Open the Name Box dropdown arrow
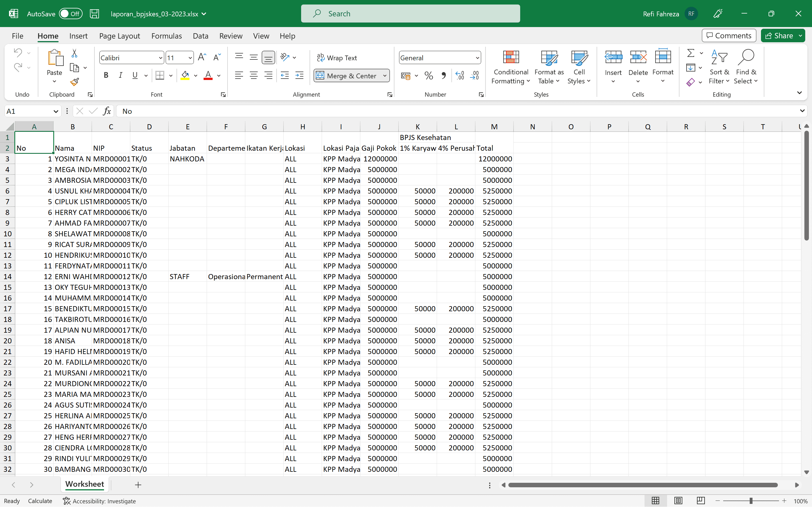The image size is (812, 507). pyautogui.click(x=56, y=111)
